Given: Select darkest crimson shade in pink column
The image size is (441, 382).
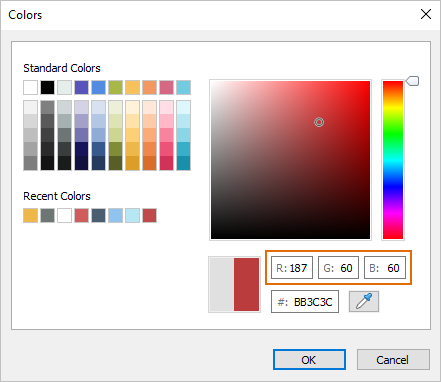Looking at the screenshot, I should coord(166,163).
